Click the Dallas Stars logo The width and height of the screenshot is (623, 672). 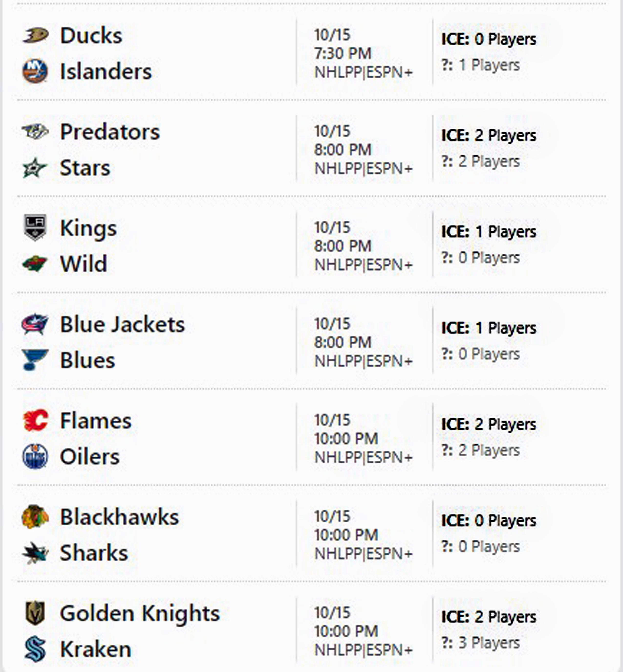tap(34, 168)
